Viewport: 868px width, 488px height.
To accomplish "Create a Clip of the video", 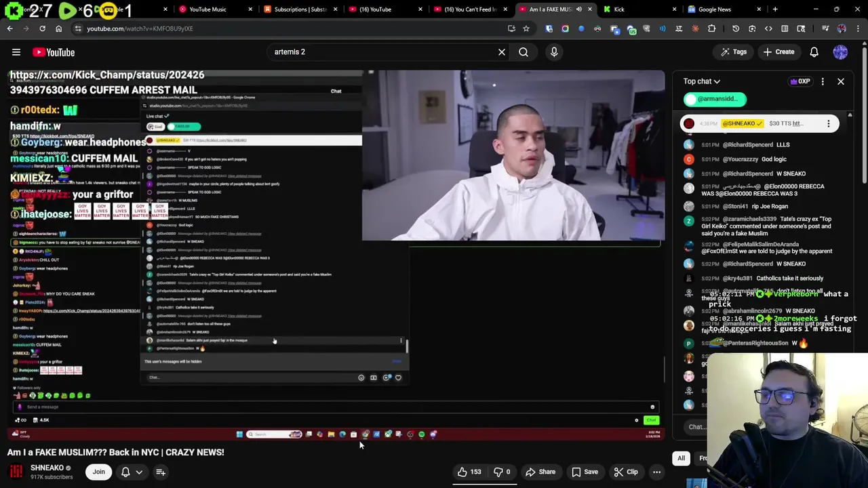I will coord(625,472).
